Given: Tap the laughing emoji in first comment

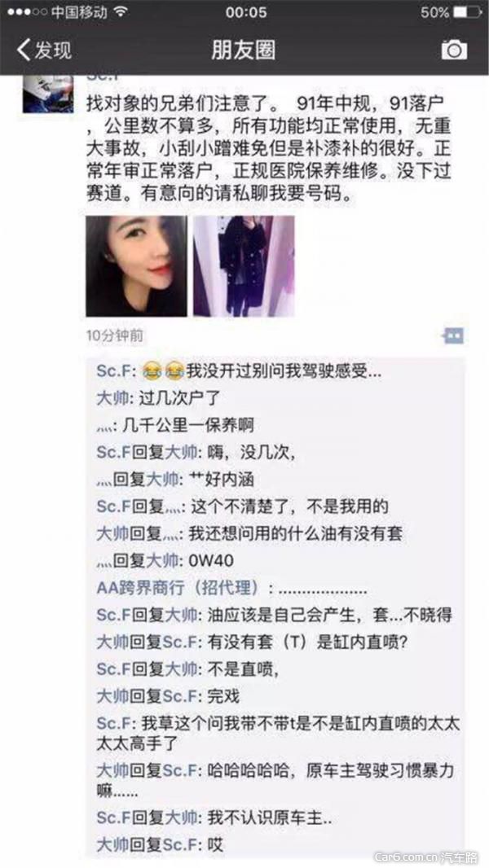Looking at the screenshot, I should 163,370.
